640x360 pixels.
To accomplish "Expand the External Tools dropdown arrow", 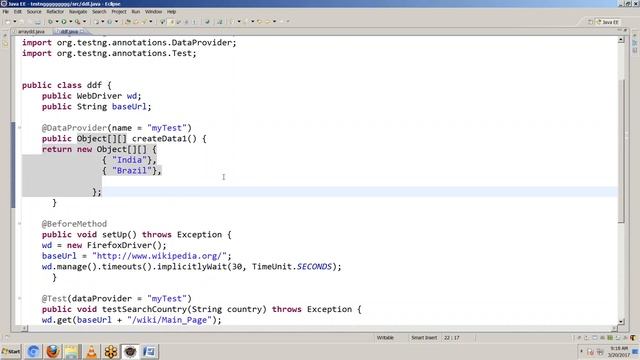I will click(x=84, y=22).
